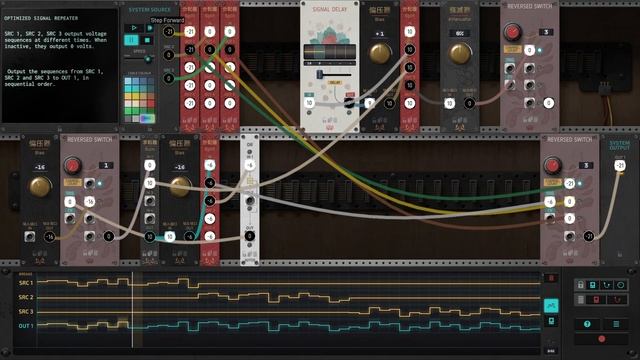Select the SRC 2 waveform label
This screenshot has height=360, width=640.
tap(26, 297)
